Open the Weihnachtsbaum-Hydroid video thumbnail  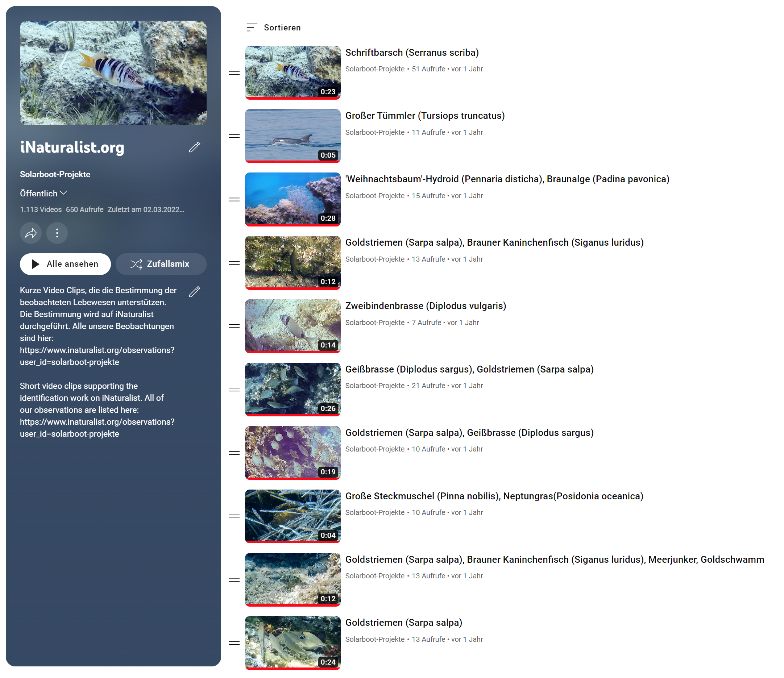[x=293, y=199]
